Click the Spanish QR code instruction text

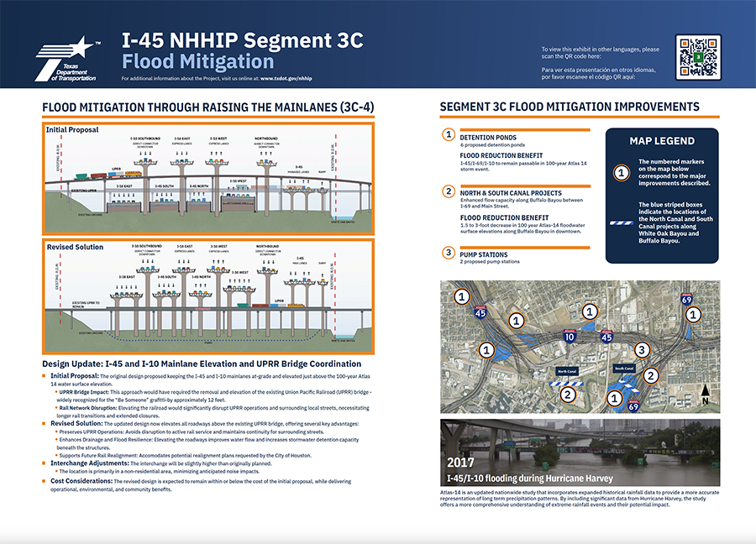point(598,73)
